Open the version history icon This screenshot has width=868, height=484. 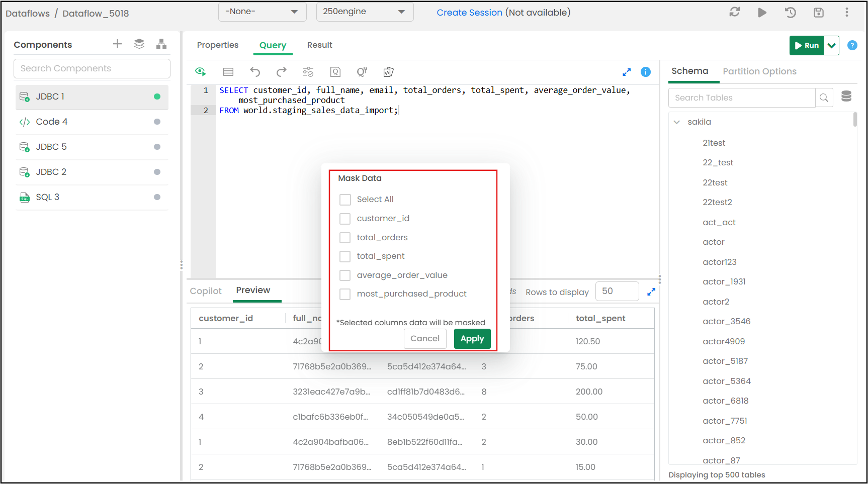[x=790, y=13]
